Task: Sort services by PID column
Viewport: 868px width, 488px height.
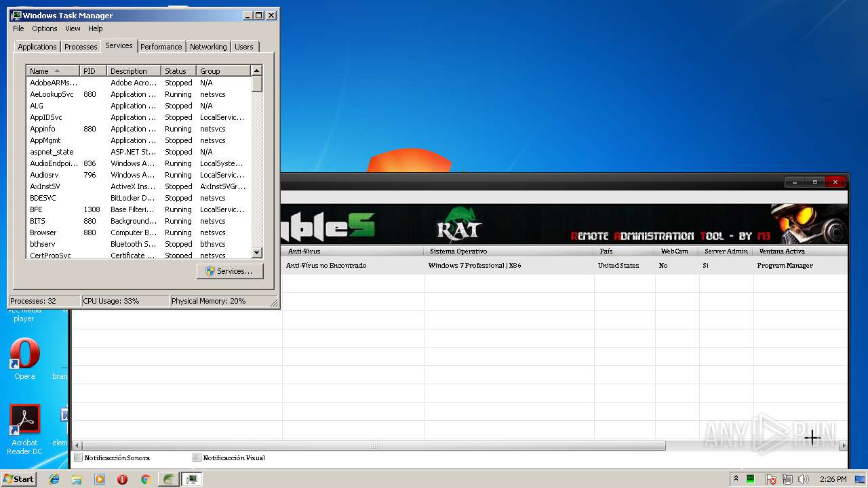Action: point(93,71)
